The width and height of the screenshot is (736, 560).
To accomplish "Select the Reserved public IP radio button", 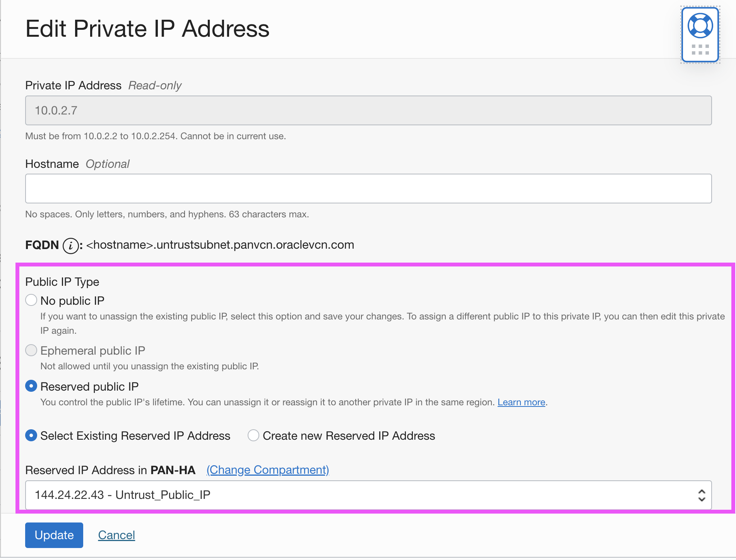I will pyautogui.click(x=31, y=386).
